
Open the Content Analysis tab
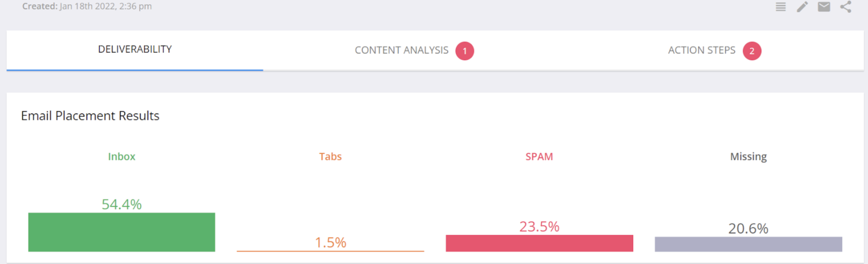point(401,50)
